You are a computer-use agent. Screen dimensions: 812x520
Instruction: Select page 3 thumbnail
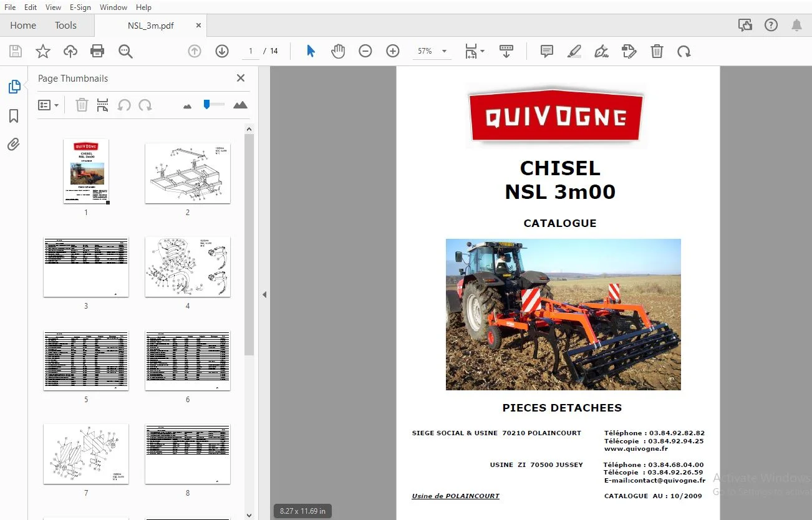86,267
